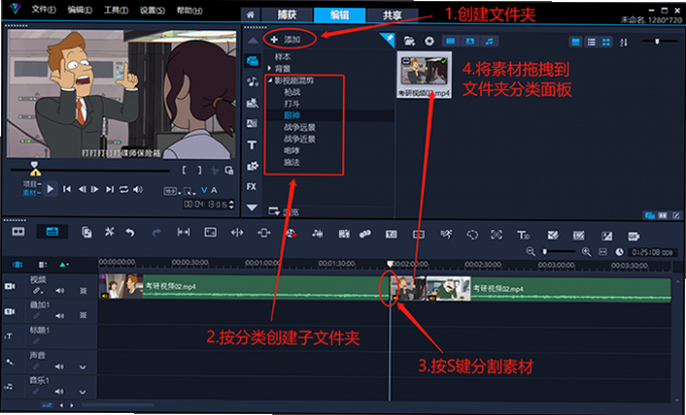
Task: Open the 帮助 menu
Action: [189, 10]
